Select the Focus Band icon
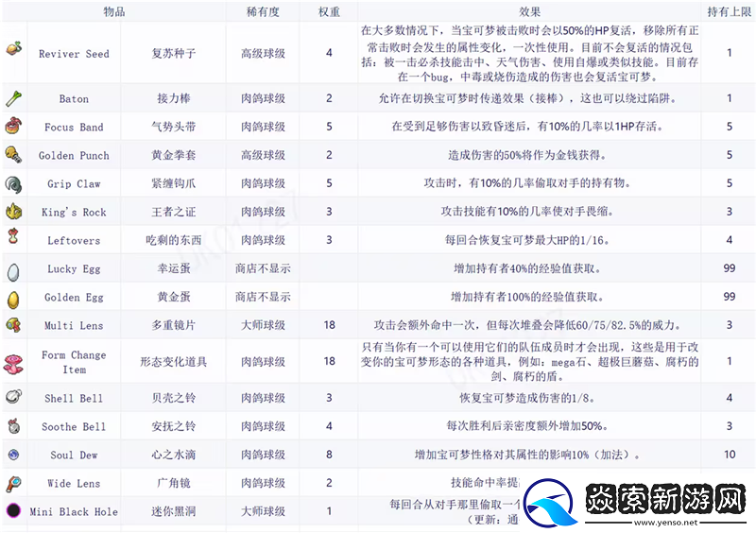Viewport: 756px width, 533px height. (x=13, y=126)
